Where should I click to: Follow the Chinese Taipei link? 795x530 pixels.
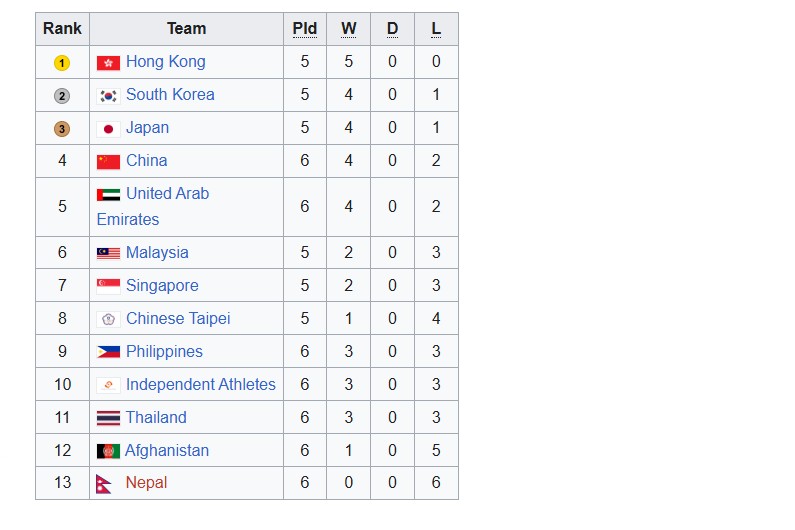[x=178, y=319]
